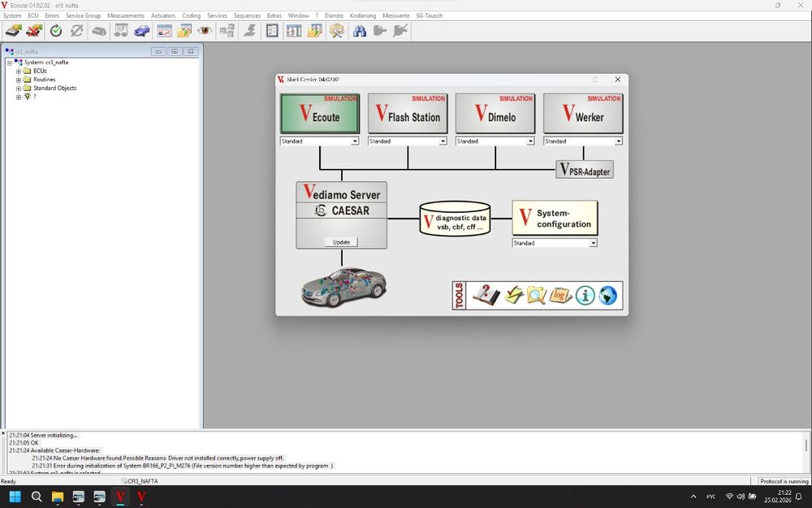Launch the Dimelo application button
Viewport: 812px width, 508px height.
click(495, 114)
